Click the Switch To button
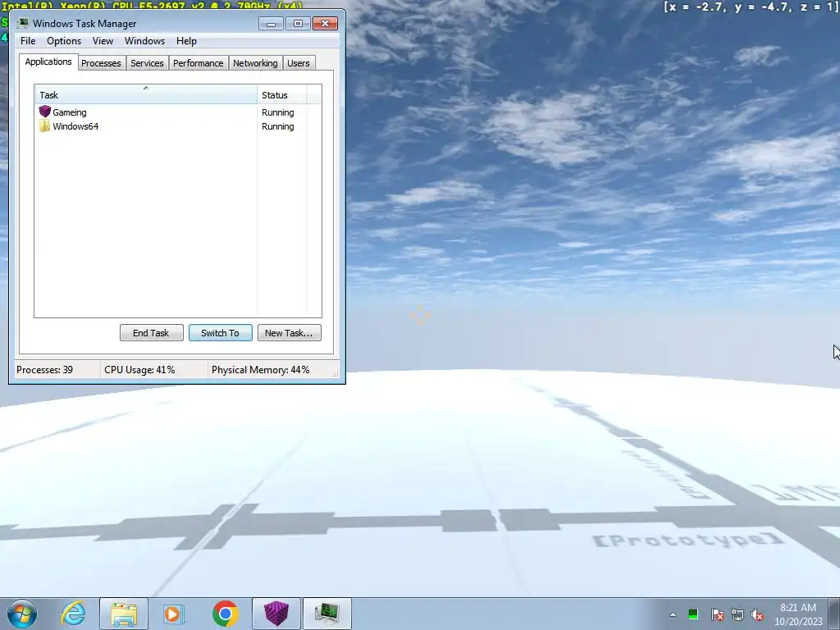 [x=220, y=333]
